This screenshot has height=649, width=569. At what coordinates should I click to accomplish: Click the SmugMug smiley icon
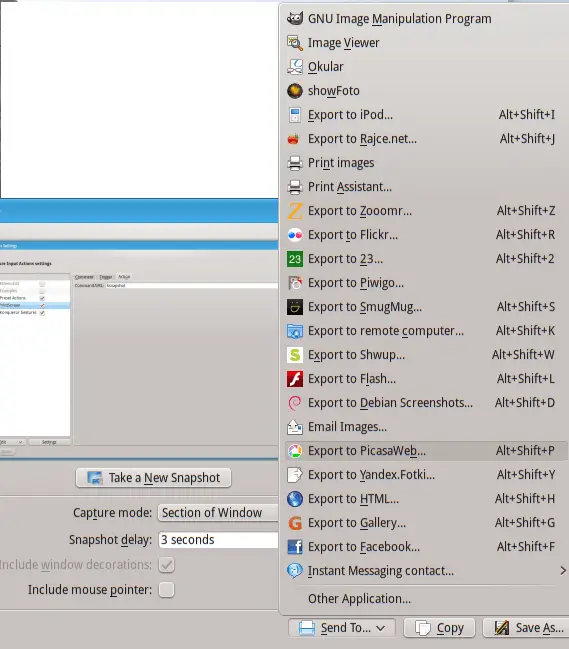click(295, 307)
